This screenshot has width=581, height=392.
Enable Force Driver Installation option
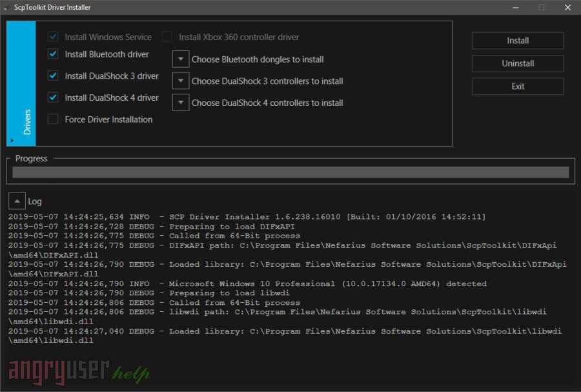pos(53,119)
